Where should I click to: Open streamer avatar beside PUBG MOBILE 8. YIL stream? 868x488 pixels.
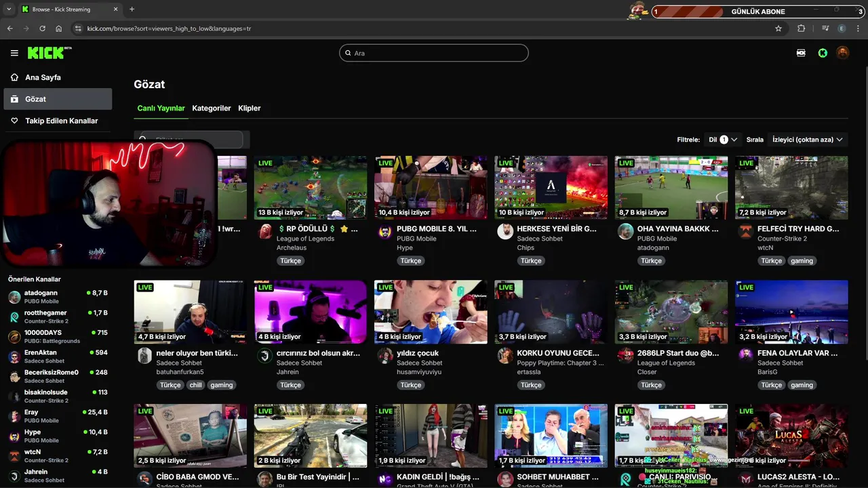[x=385, y=232]
